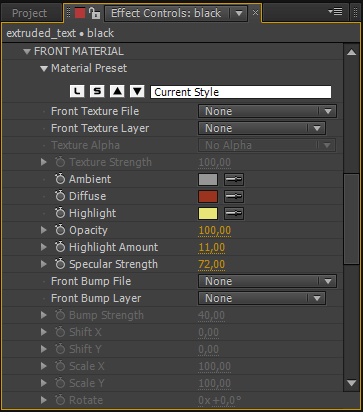Switch to the Project tab
The width and height of the screenshot is (363, 412).
(x=30, y=13)
